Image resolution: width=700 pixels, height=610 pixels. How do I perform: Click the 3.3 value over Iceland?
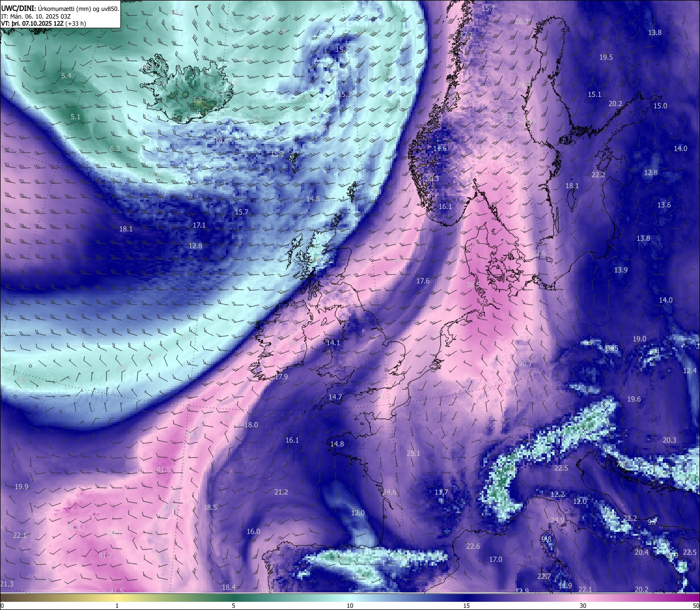coord(197,100)
